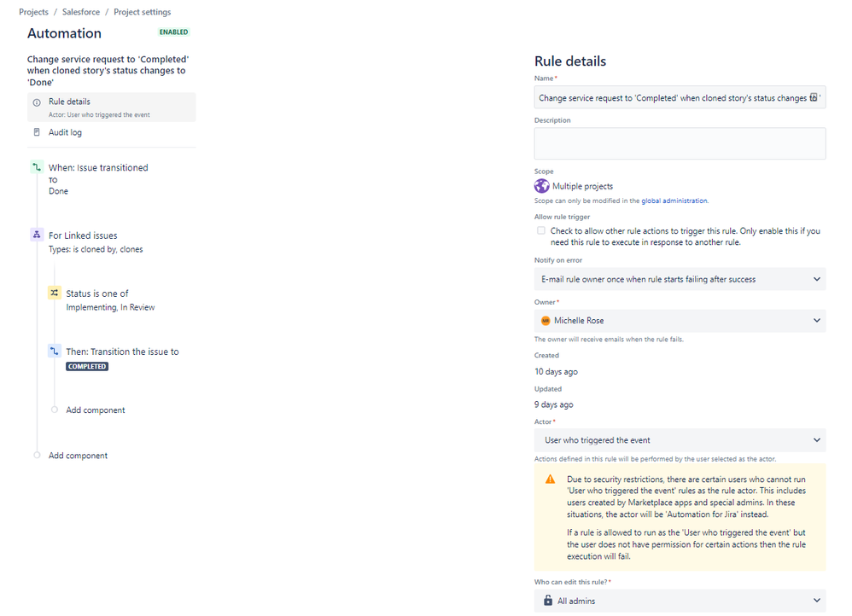Screen dimensions: 852x616
Task: Click the warning triangle icon in the notice
Action: 551,479
